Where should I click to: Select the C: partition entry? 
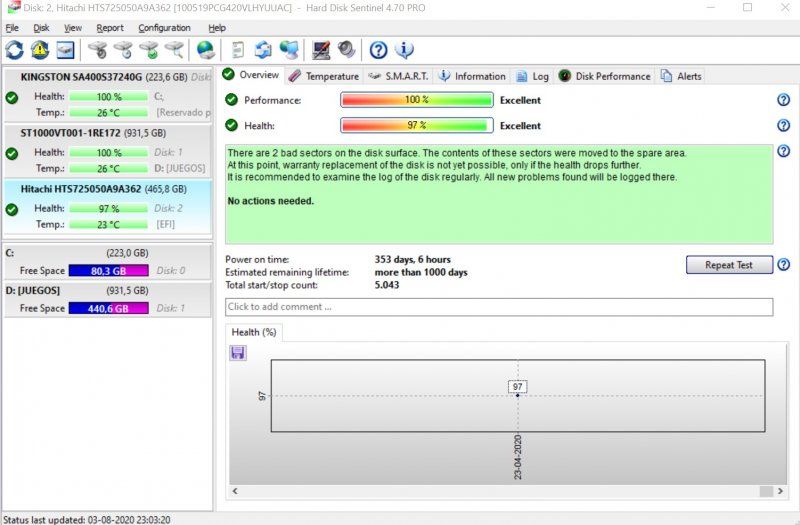(108, 262)
